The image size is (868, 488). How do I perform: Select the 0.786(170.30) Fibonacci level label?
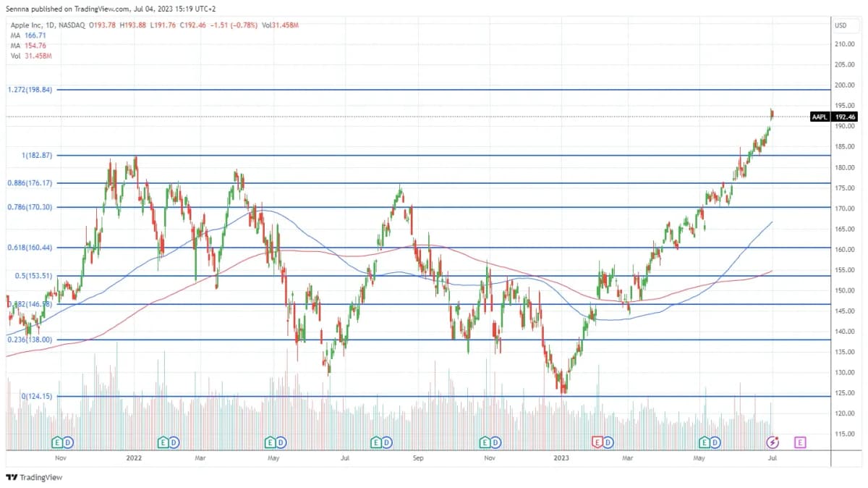pyautogui.click(x=30, y=207)
